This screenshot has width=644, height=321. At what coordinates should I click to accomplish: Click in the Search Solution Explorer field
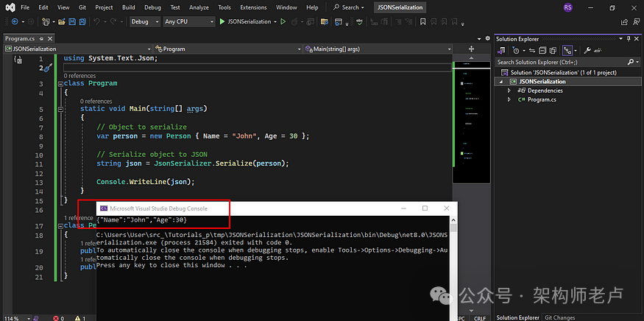point(567,62)
